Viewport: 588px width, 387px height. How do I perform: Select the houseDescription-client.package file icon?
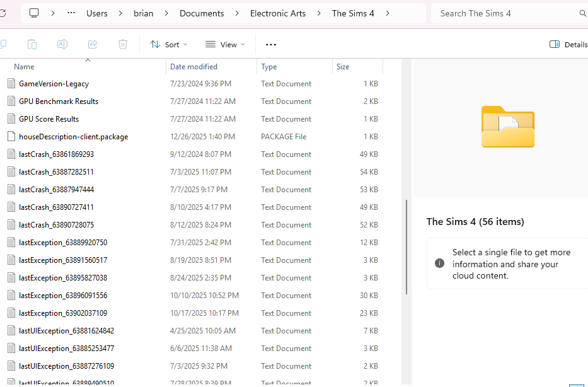(x=11, y=137)
